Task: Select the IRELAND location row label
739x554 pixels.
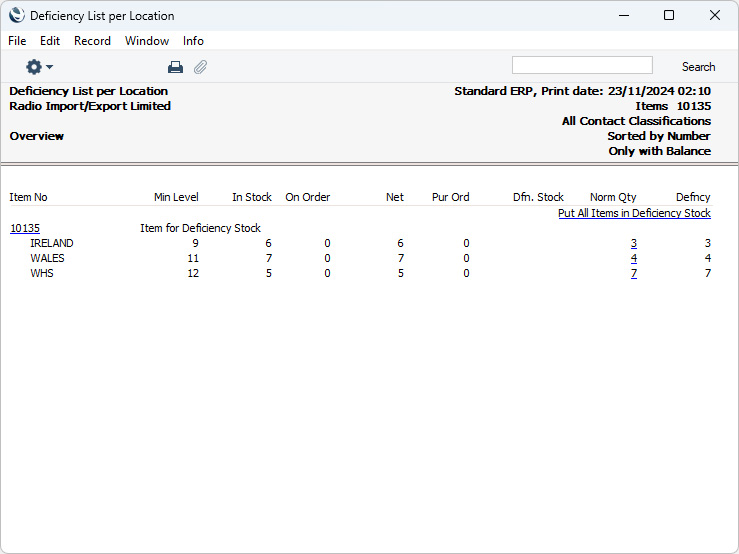Action: (x=52, y=243)
